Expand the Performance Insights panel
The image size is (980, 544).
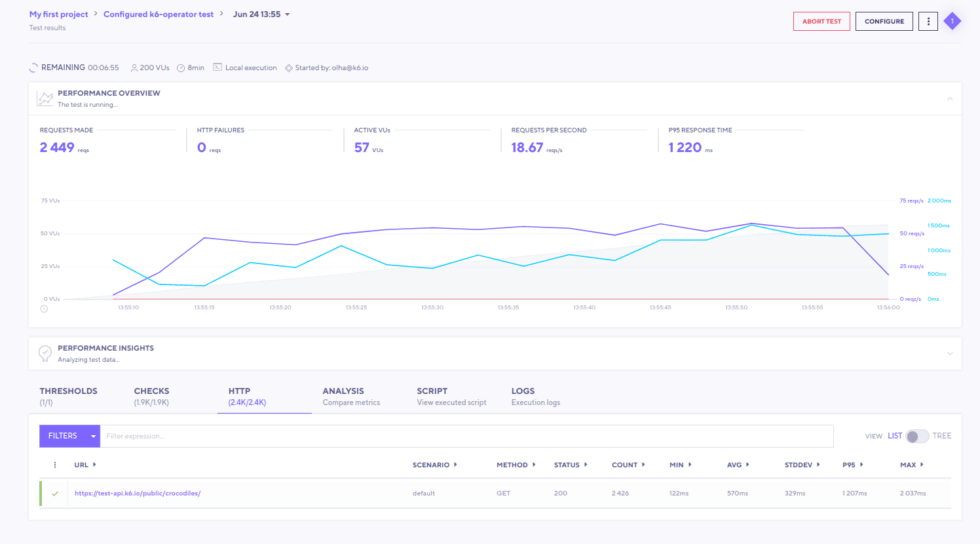(950, 354)
